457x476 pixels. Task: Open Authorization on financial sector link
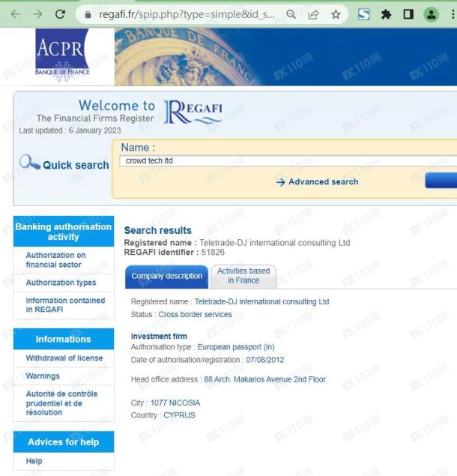click(x=55, y=260)
